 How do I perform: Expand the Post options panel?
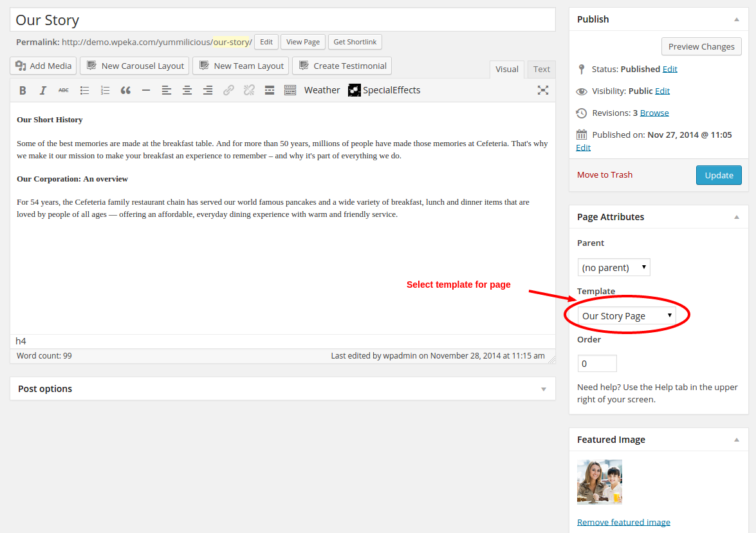click(x=544, y=389)
